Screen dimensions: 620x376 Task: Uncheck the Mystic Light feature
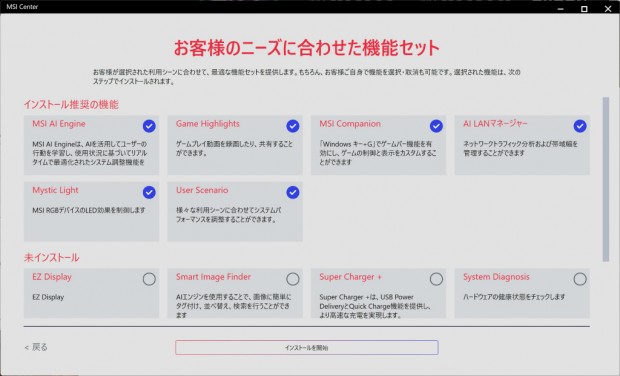149,193
